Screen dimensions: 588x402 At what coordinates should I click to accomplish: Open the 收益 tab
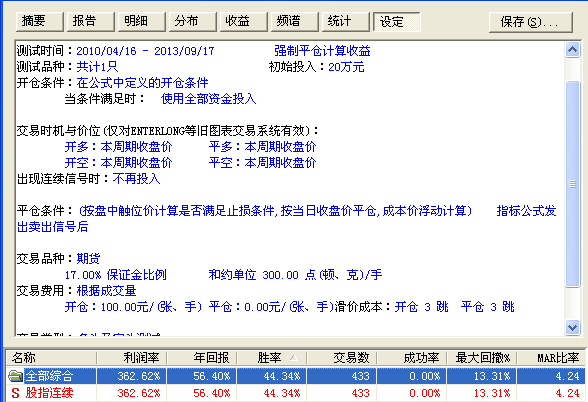point(244,21)
